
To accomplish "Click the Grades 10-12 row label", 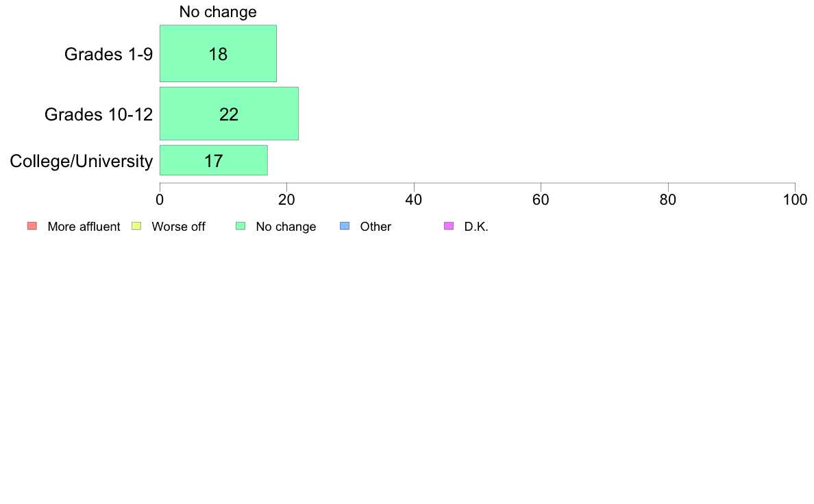I will click(99, 114).
